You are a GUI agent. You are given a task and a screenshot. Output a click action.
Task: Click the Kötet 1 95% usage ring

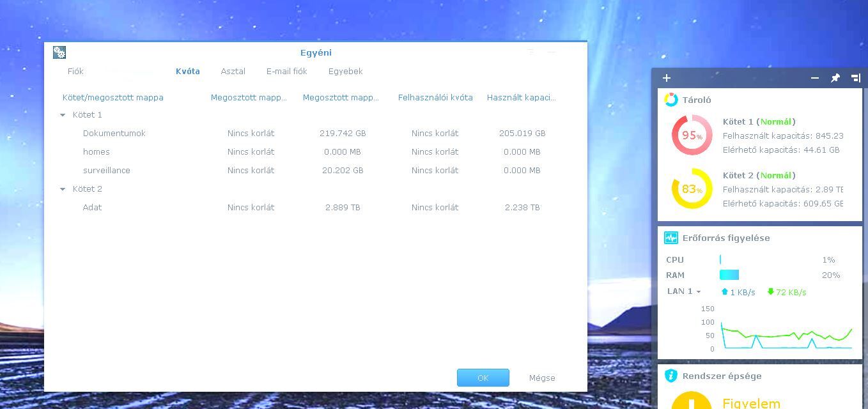pos(692,135)
